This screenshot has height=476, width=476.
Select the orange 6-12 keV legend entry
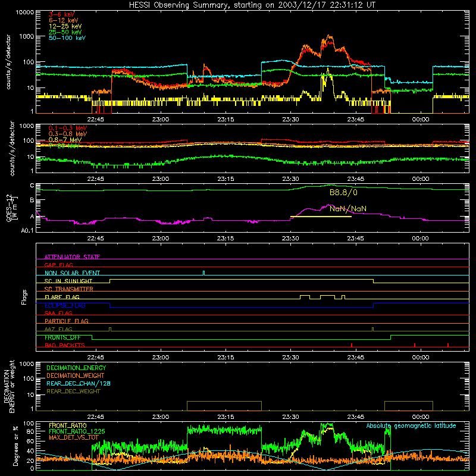pyautogui.click(x=64, y=20)
